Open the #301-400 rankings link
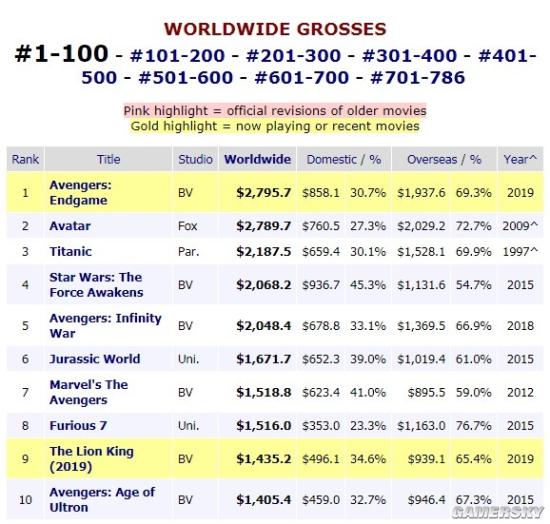 click(409, 56)
